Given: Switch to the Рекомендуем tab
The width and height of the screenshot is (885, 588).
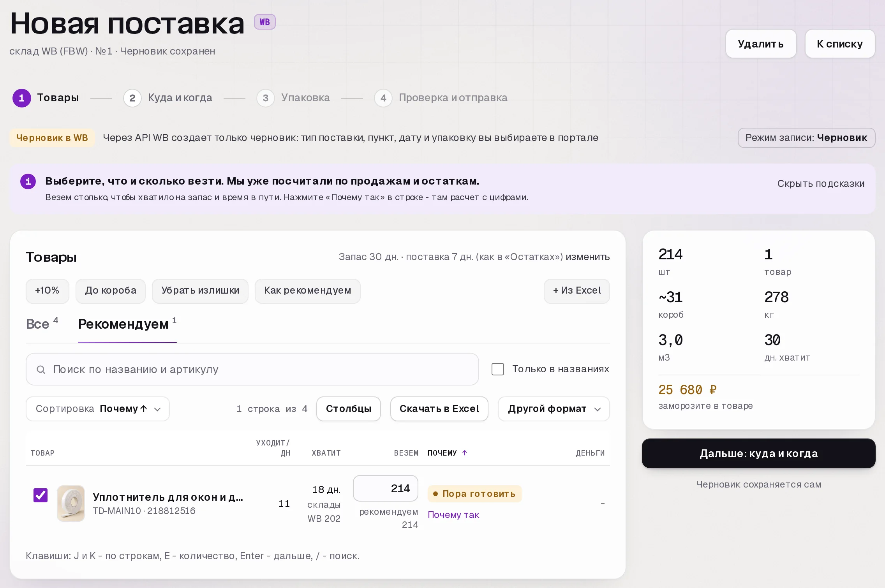Looking at the screenshot, I should (127, 324).
